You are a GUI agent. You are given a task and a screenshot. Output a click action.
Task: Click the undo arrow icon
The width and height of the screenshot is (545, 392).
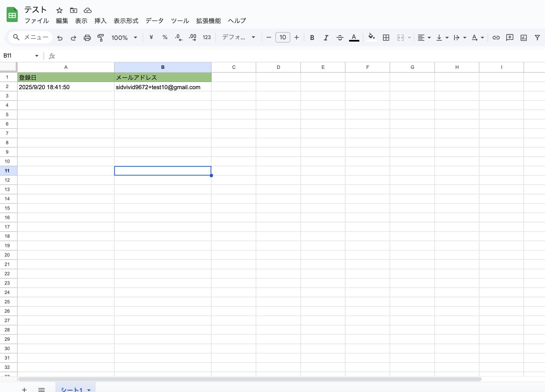coord(60,38)
